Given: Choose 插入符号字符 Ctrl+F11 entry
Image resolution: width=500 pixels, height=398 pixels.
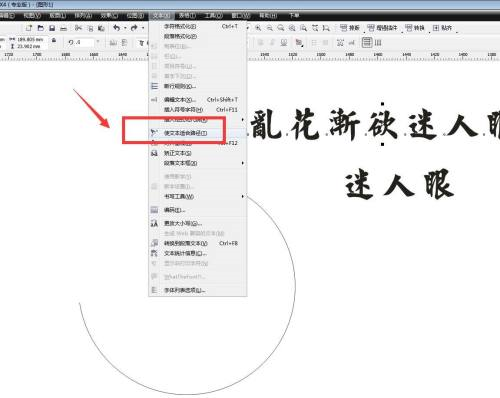Looking at the screenshot, I should click(198, 110).
